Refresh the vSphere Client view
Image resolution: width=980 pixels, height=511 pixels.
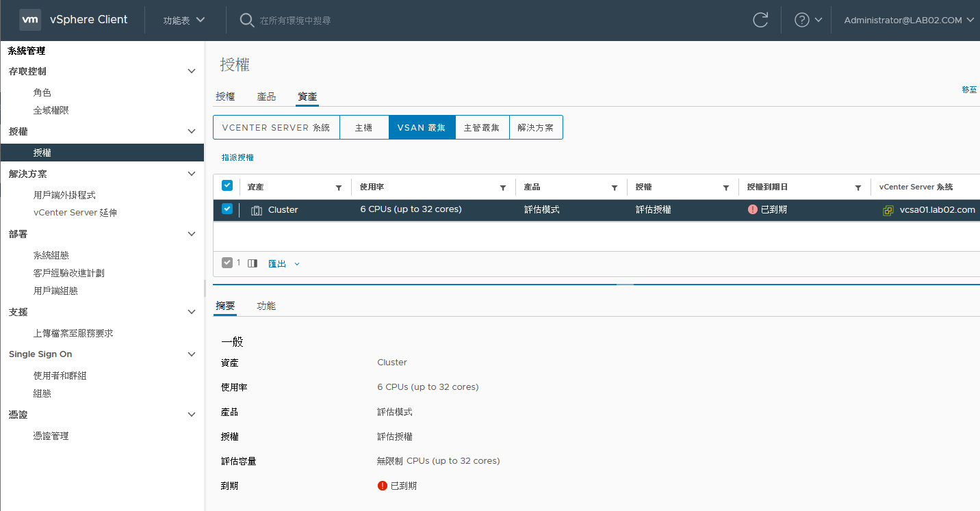(x=760, y=20)
